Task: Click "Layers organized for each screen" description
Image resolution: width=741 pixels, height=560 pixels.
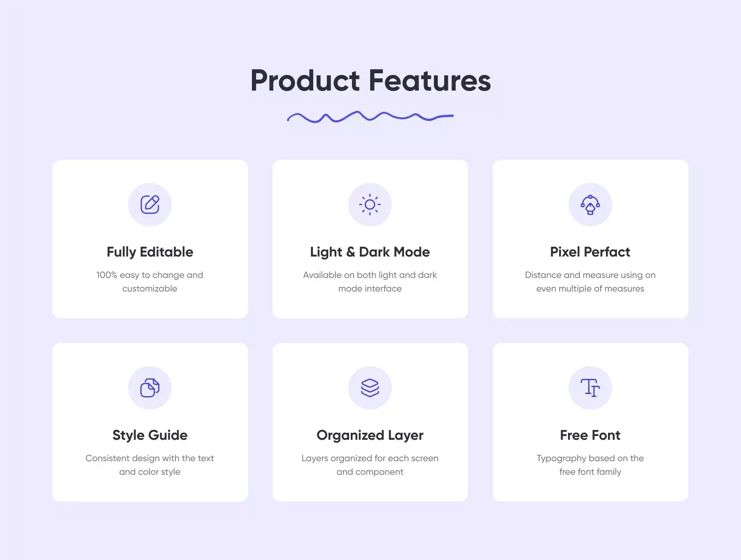Action: pyautogui.click(x=370, y=458)
